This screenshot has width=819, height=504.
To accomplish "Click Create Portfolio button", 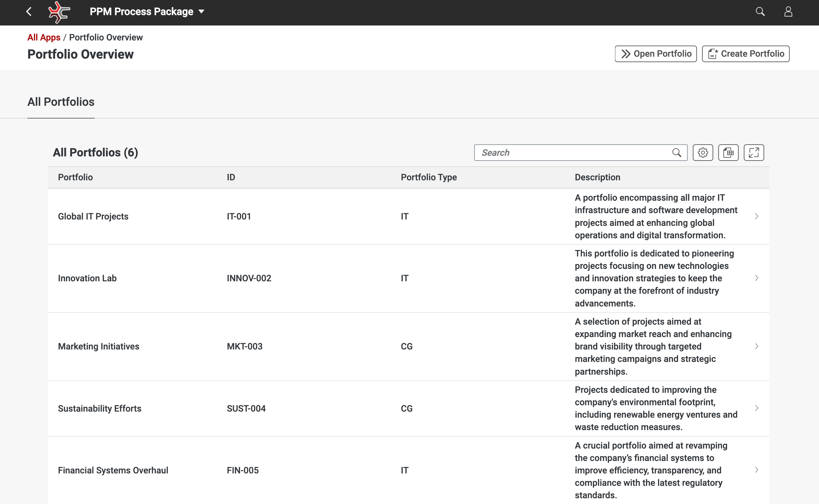I will click(x=745, y=54).
